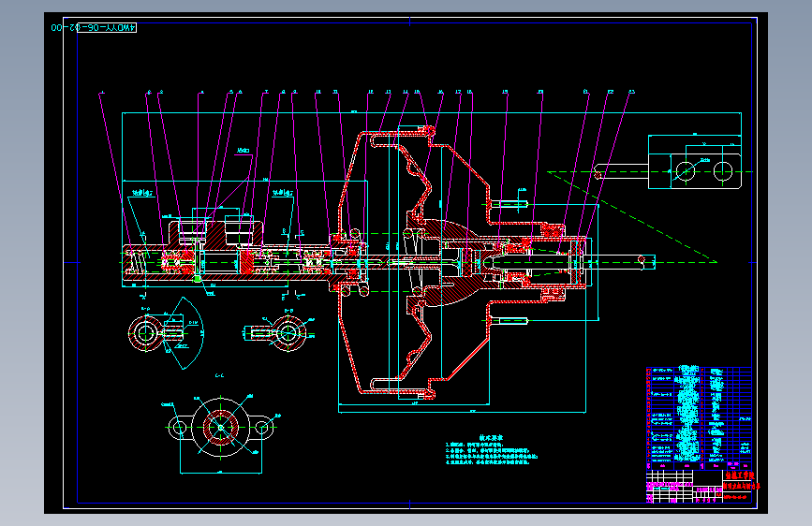
Task: Select the clevis fork detail view left hole
Action: click(x=686, y=171)
